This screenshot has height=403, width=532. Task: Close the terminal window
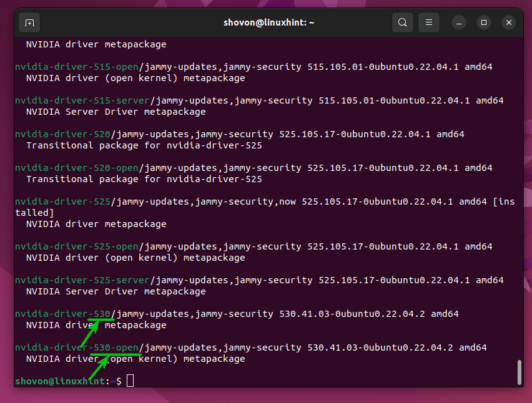tap(509, 22)
